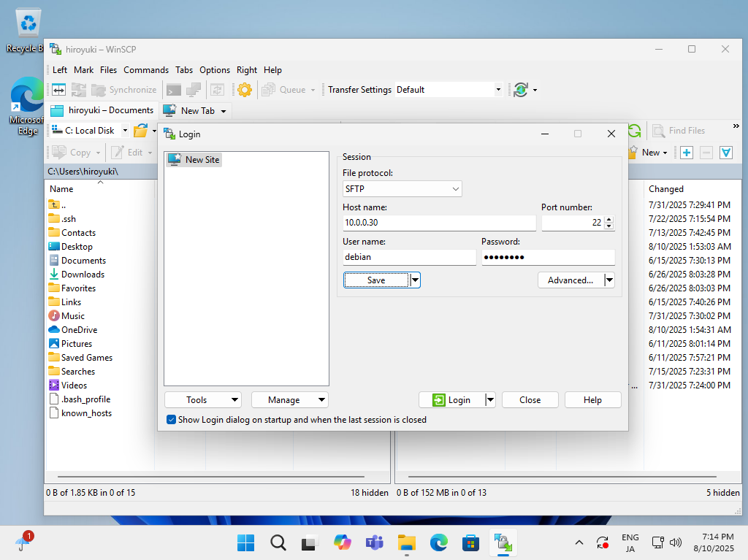
Task: Click the blue plus select files icon
Action: pyautogui.click(x=687, y=153)
